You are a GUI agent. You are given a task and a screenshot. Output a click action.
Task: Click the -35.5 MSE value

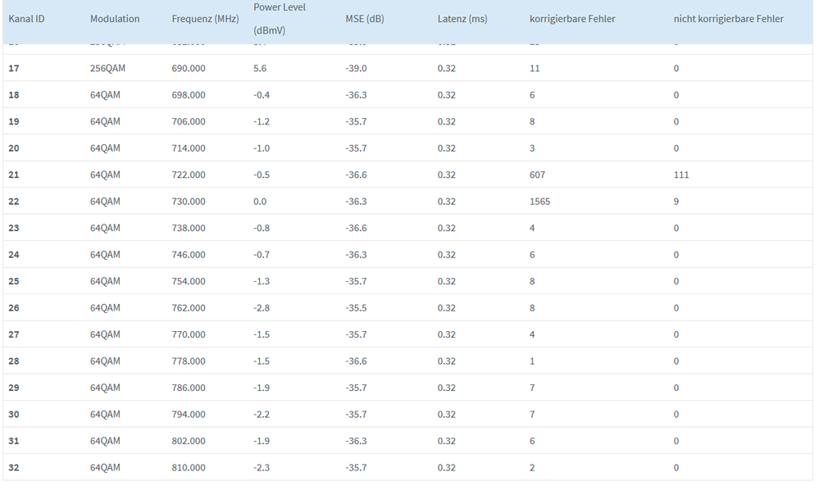click(356, 308)
